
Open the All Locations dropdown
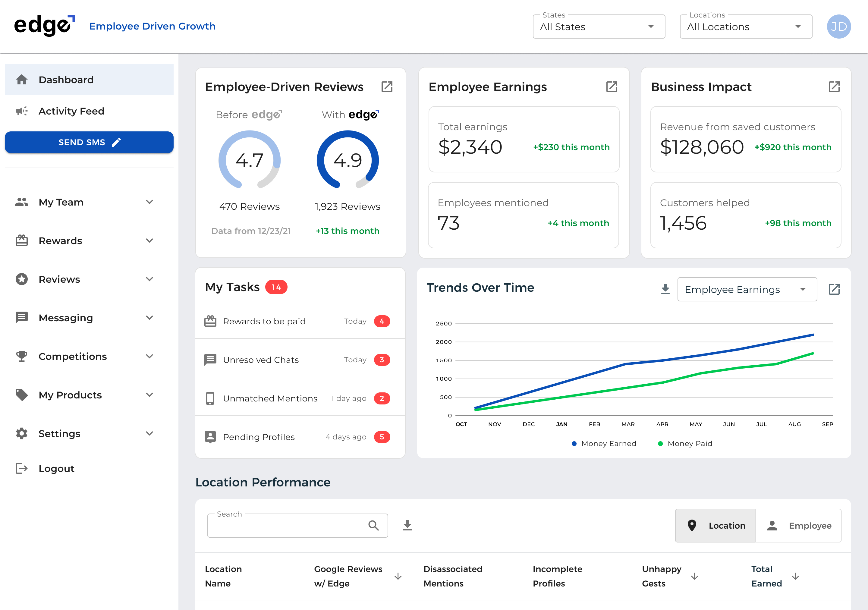click(746, 27)
